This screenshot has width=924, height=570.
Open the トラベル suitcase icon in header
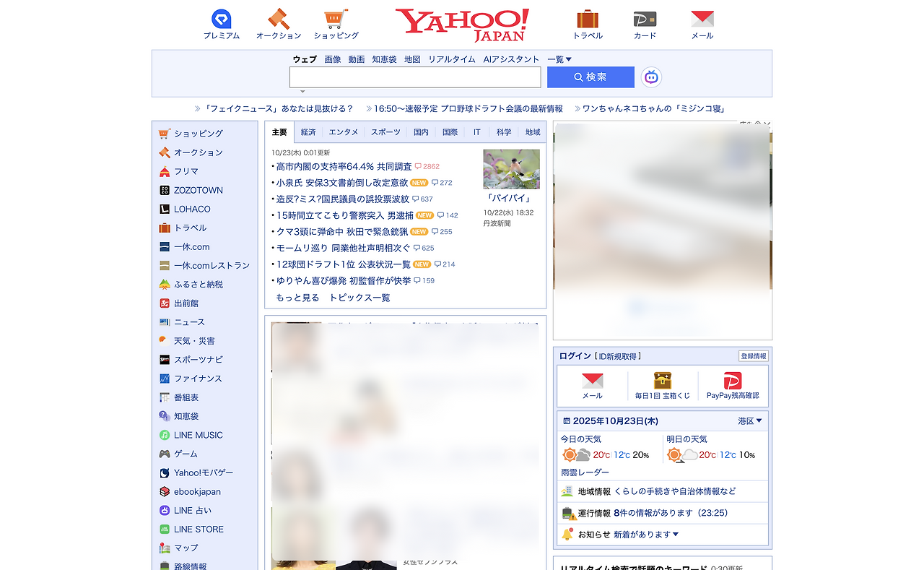pyautogui.click(x=588, y=19)
